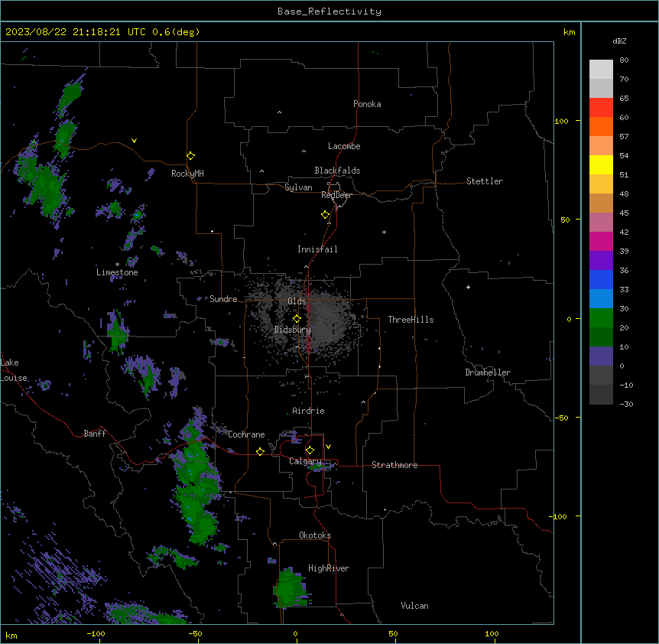
Task: Click the 100 tick label on right axis
Action: coord(561,121)
